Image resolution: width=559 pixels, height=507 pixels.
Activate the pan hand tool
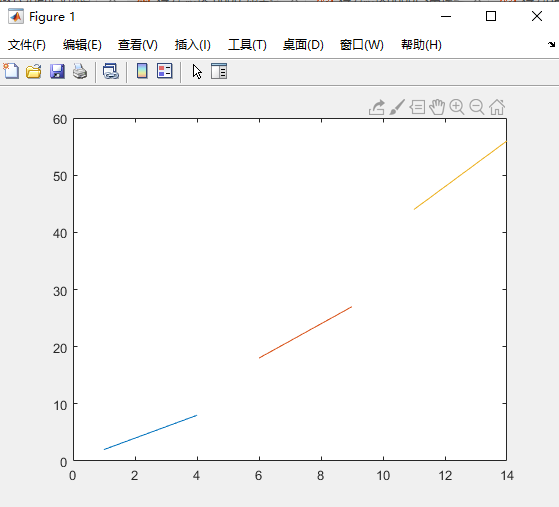(437, 107)
